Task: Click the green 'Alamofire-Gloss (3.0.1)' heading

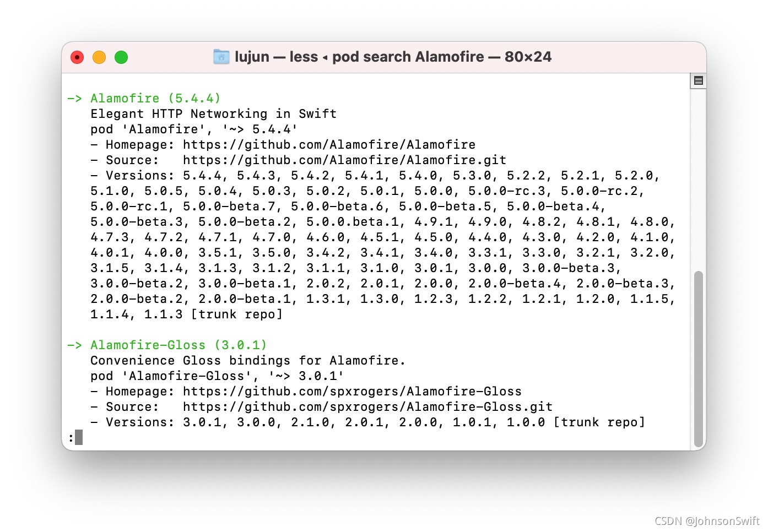Action: [179, 345]
